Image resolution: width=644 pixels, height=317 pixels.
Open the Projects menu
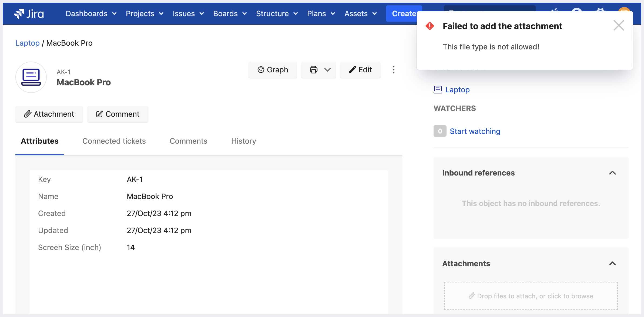click(145, 14)
